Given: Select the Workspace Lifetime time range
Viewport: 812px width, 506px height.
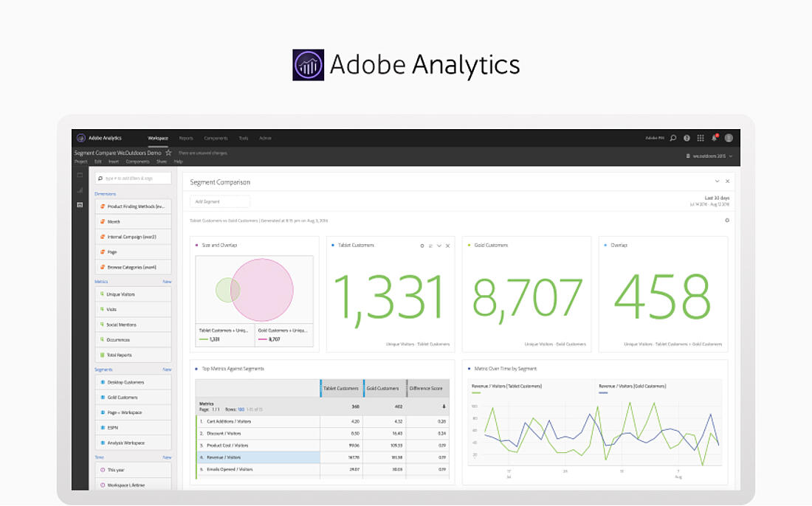Looking at the screenshot, I should (133, 485).
